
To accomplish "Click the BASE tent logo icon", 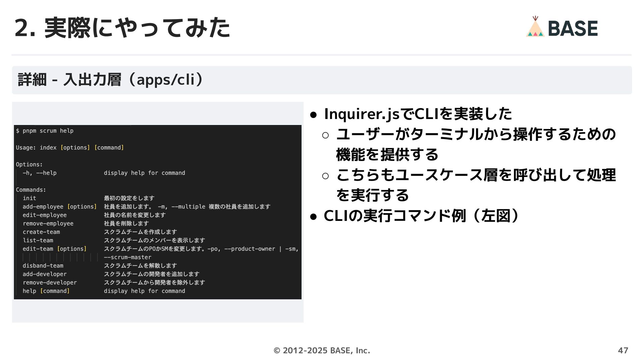I will tap(535, 27).
